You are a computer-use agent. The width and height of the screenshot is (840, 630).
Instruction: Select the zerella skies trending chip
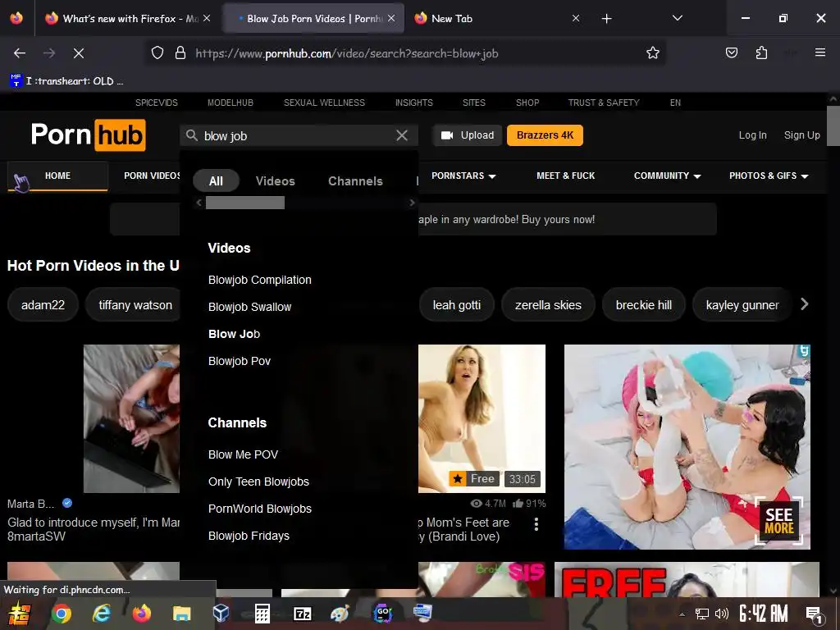click(x=548, y=305)
